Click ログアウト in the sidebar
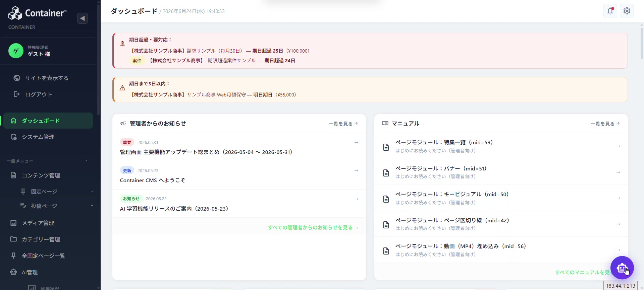The width and height of the screenshot is (644, 290). click(x=39, y=94)
